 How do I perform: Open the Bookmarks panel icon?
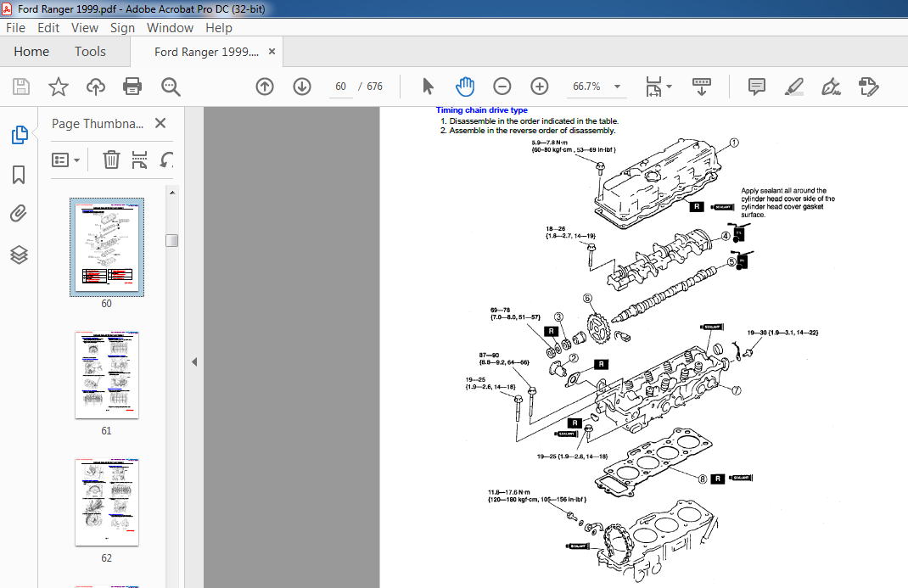pyautogui.click(x=19, y=174)
